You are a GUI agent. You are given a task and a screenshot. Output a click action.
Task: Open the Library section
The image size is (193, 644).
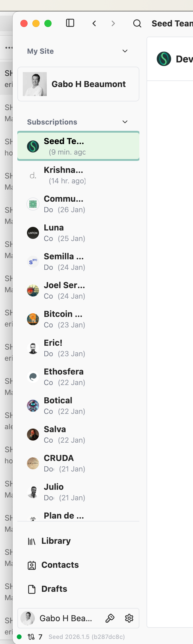click(x=56, y=541)
